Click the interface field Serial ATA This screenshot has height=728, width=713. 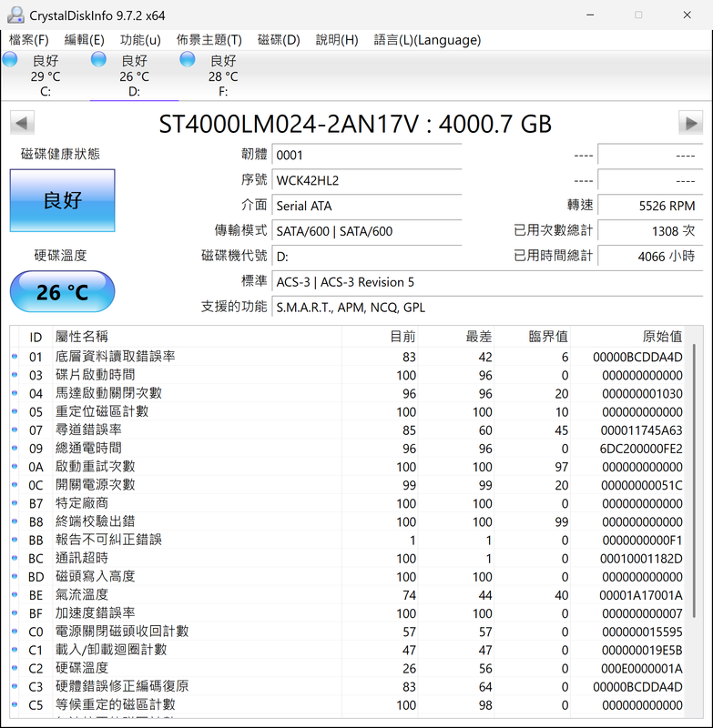(367, 206)
